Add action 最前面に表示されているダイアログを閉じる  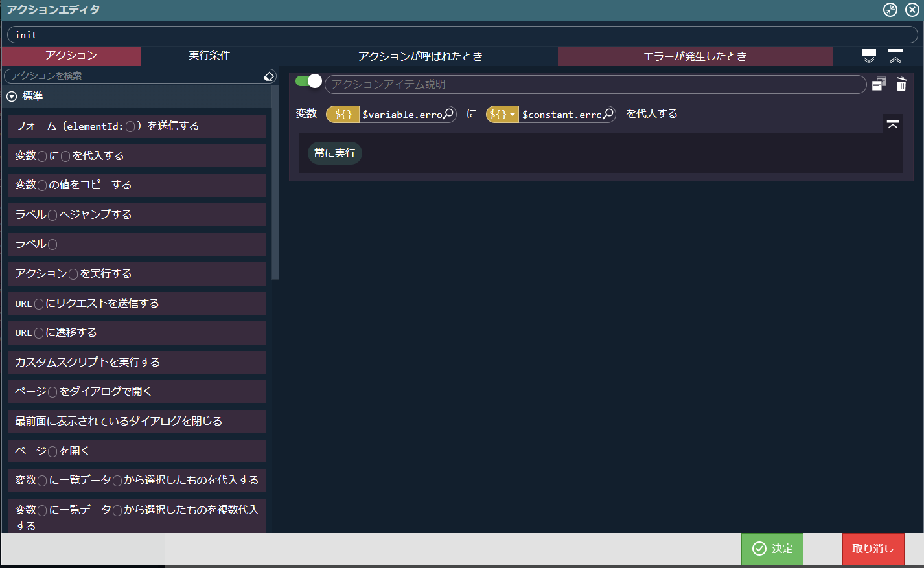(137, 422)
